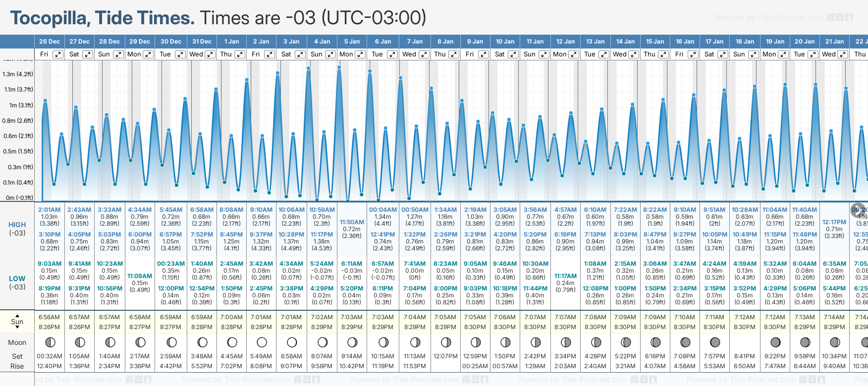The image size is (868, 386).
Task: Select the 28 Dec date header
Action: pos(109,42)
